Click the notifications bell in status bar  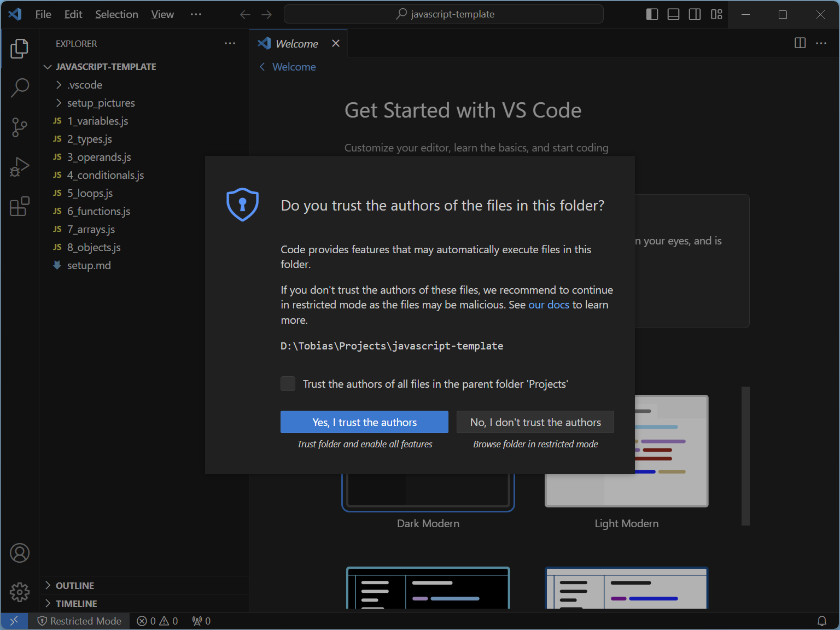[821, 621]
